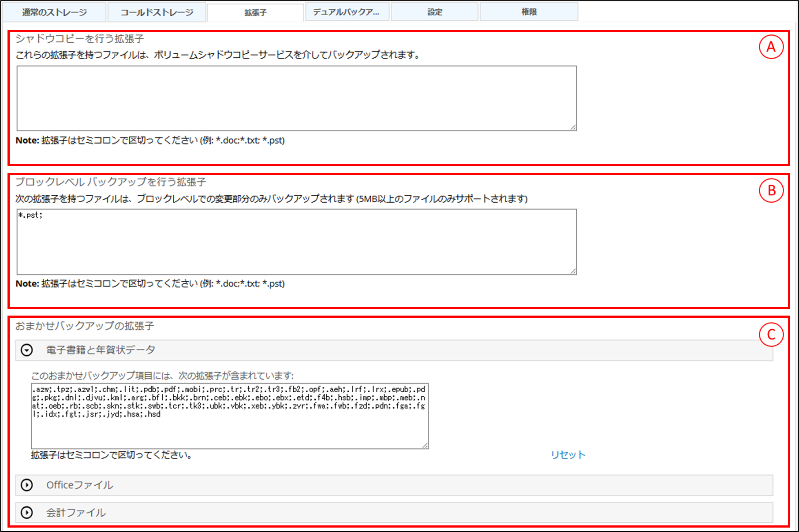Click the block-level backup extensions text area containing *.pst;
The width and height of the screenshot is (799, 532).
click(x=297, y=242)
